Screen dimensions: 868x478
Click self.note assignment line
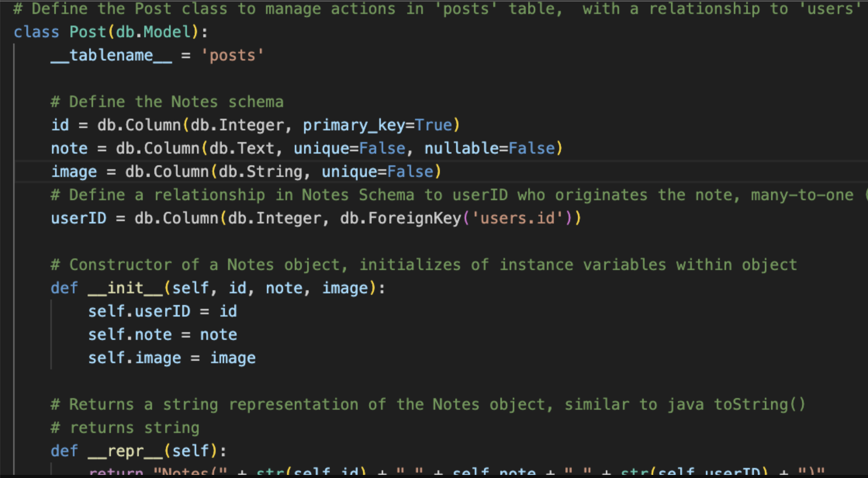pos(130,334)
